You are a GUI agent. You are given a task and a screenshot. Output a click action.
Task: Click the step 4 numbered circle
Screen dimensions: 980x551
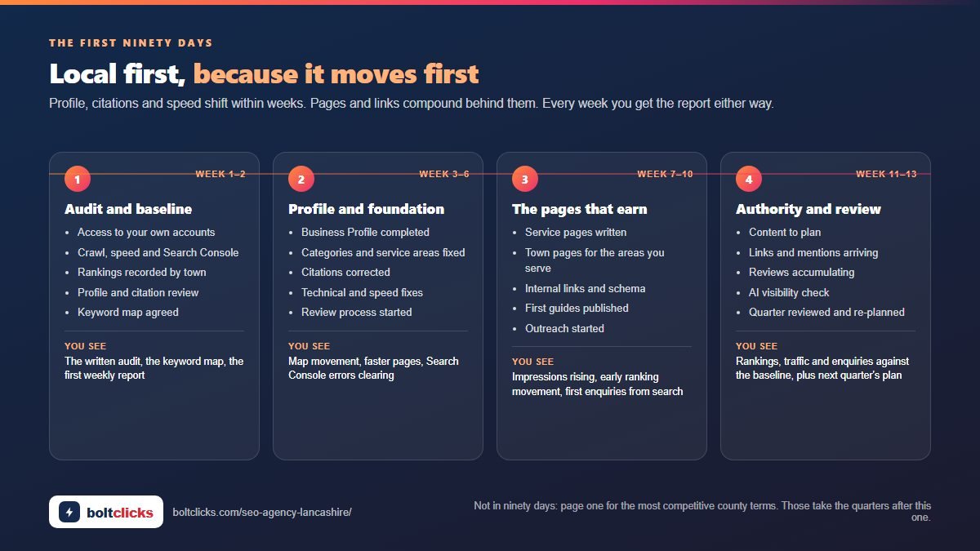[x=749, y=179]
